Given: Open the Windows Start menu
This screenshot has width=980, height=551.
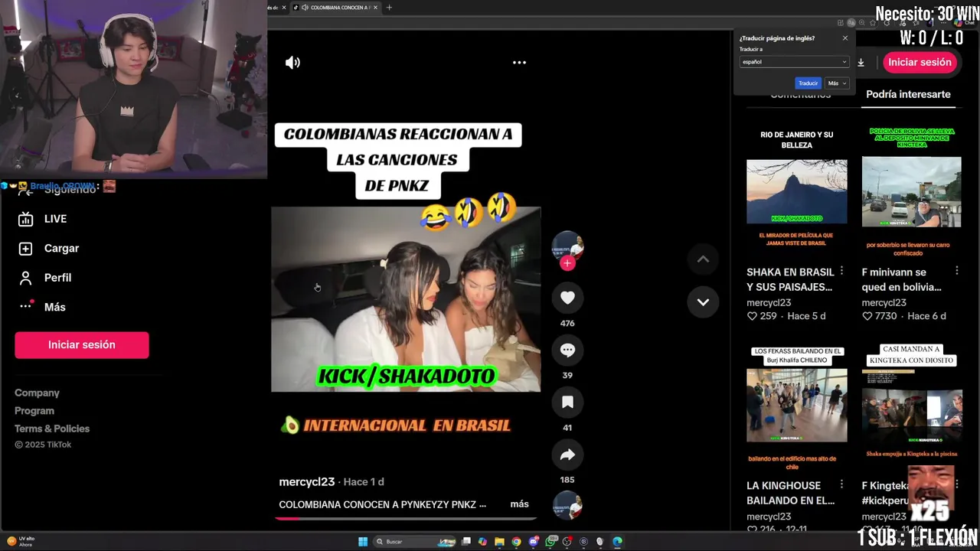Looking at the screenshot, I should 363,542.
